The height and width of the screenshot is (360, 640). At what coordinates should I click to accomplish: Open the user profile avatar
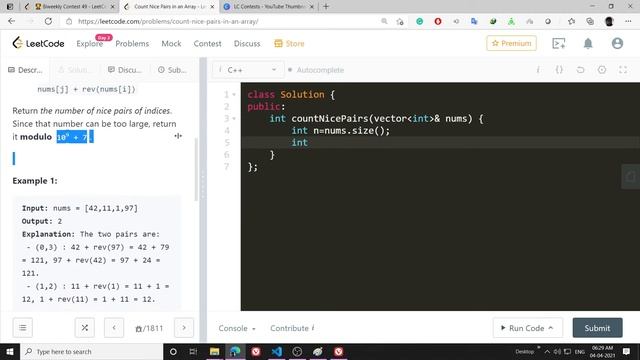point(617,43)
